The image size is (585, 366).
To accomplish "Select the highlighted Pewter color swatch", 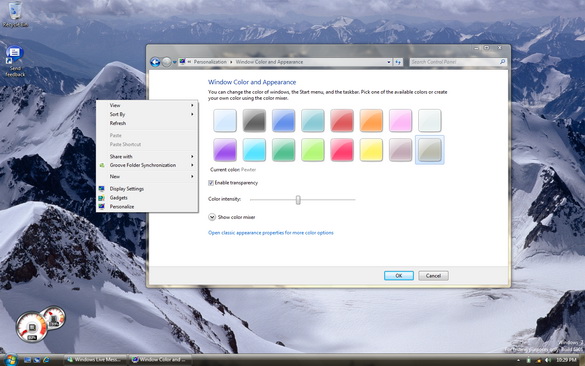I will [x=429, y=150].
